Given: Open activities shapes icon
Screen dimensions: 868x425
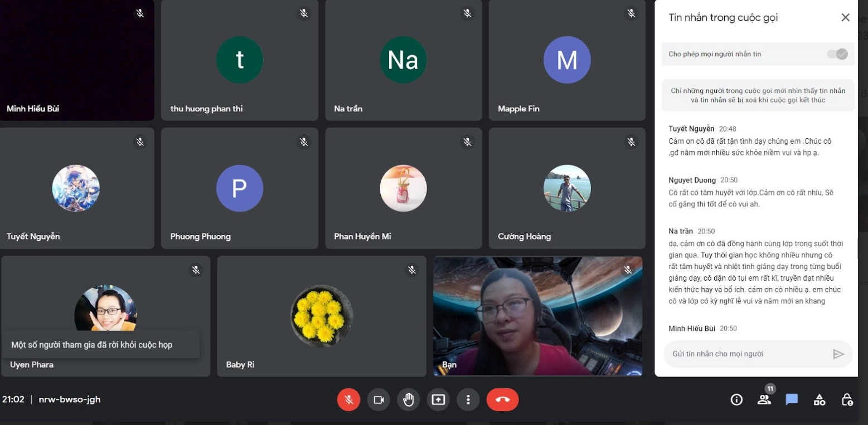Looking at the screenshot, I should pos(819,399).
